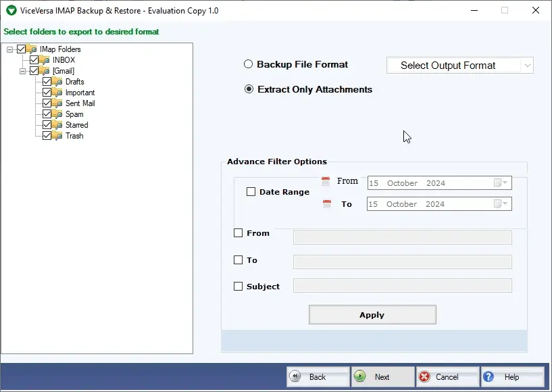Uncheck the IMap Folders root checkbox
552x392 pixels.
tap(21, 49)
